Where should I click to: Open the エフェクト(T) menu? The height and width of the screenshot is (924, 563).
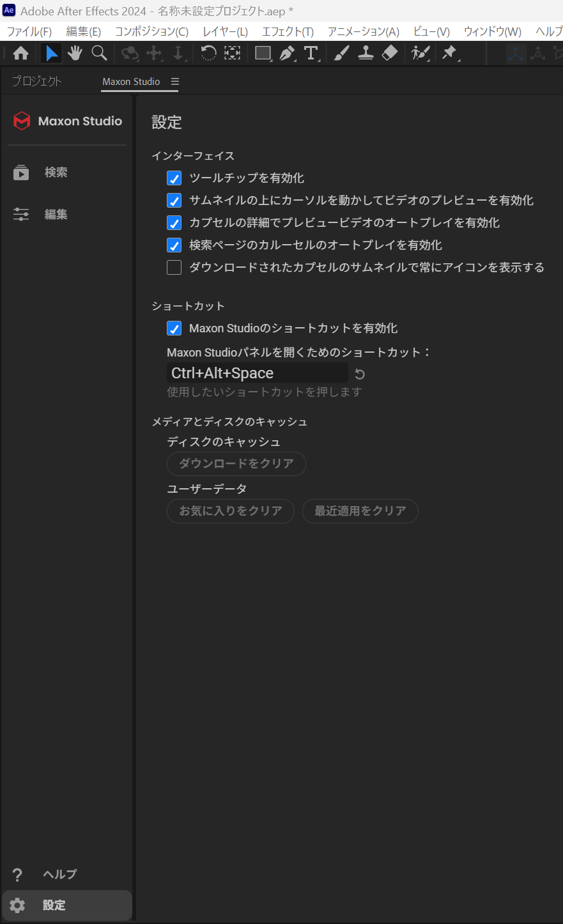tap(288, 31)
